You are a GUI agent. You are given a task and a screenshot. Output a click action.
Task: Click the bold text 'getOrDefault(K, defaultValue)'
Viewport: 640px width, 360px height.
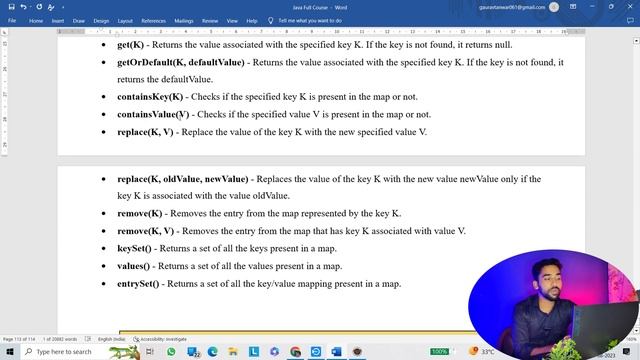coord(181,62)
